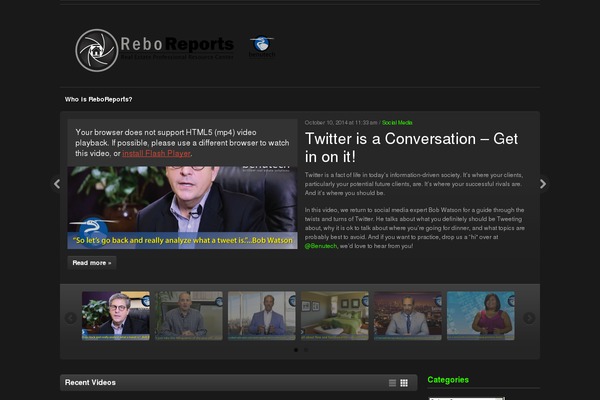The image size is (600, 400).
Task: Switch Recent Videos to list view
Action: click(392, 383)
